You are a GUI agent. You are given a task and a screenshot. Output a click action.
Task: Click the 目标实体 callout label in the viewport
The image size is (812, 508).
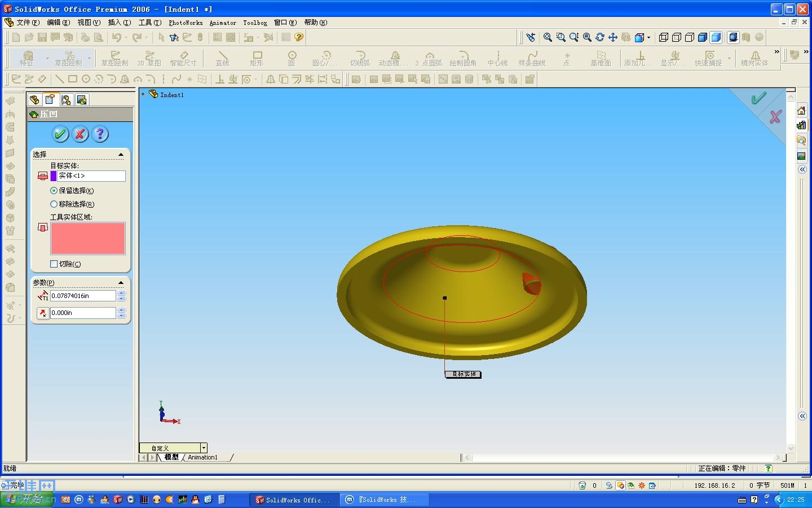[x=463, y=374]
